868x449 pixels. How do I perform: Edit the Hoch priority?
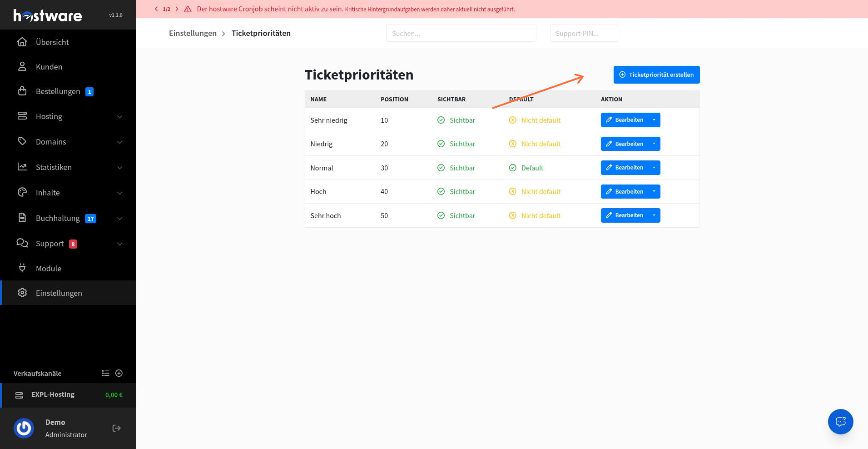(x=624, y=192)
